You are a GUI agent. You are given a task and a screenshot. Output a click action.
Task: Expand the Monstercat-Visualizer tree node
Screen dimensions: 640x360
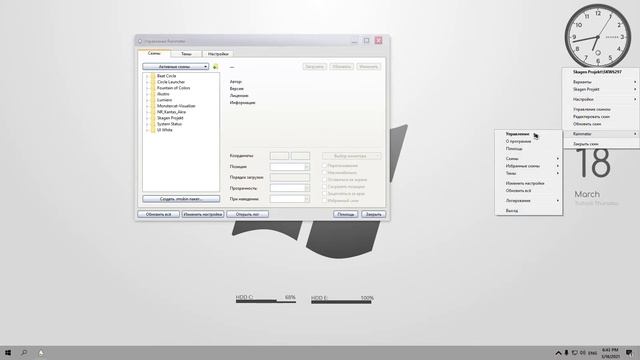coord(147,106)
